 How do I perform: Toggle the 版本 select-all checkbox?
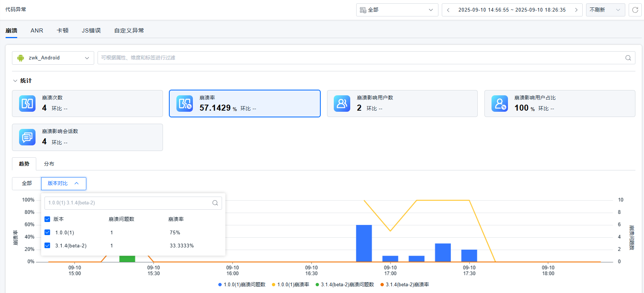(47, 219)
